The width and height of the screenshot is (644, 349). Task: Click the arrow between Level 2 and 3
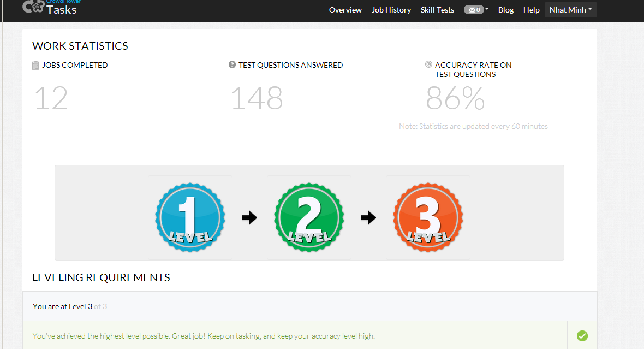coord(369,217)
